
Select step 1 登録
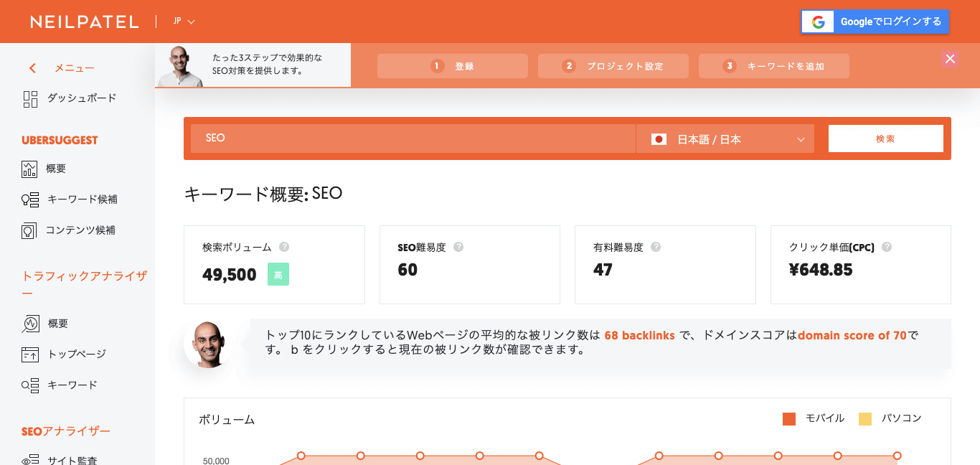tap(453, 66)
